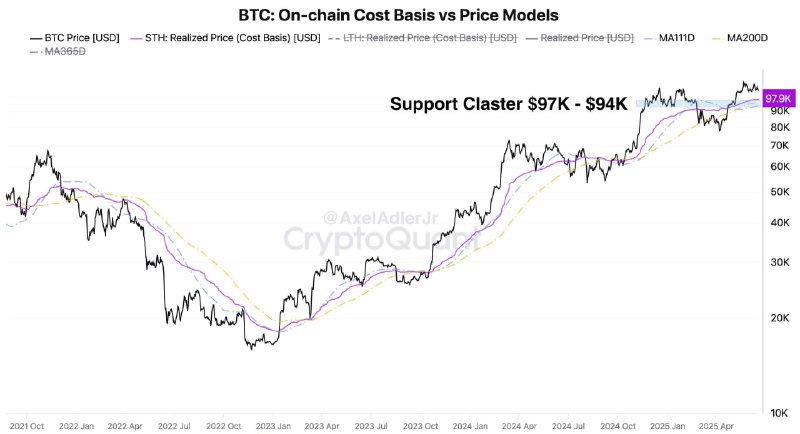Select the 2025 Apr x-axis label

(716, 426)
